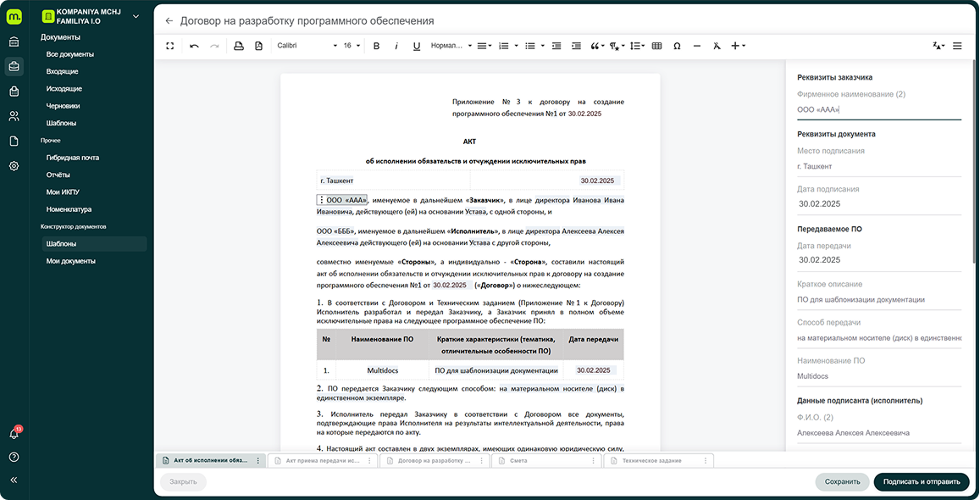This screenshot has height=500, width=980.
Task: Toggle bold formatting
Action: pos(376,46)
